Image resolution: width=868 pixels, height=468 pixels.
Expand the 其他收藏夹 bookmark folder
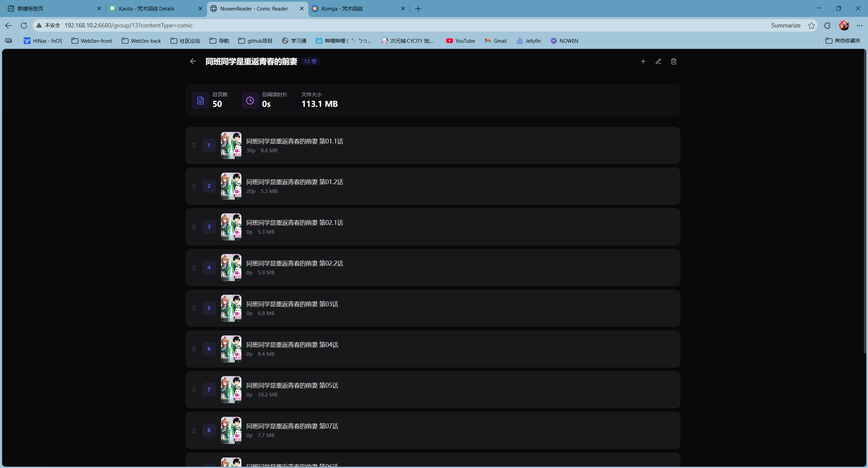point(843,41)
